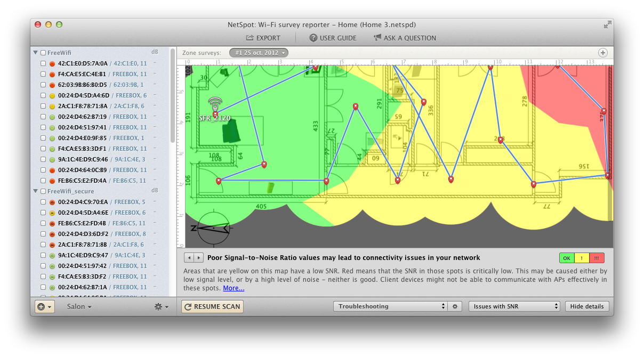Viewport: 644px width, 358px height.
Task: Collapse the FreeWifi_secure network group
Action: tap(35, 191)
